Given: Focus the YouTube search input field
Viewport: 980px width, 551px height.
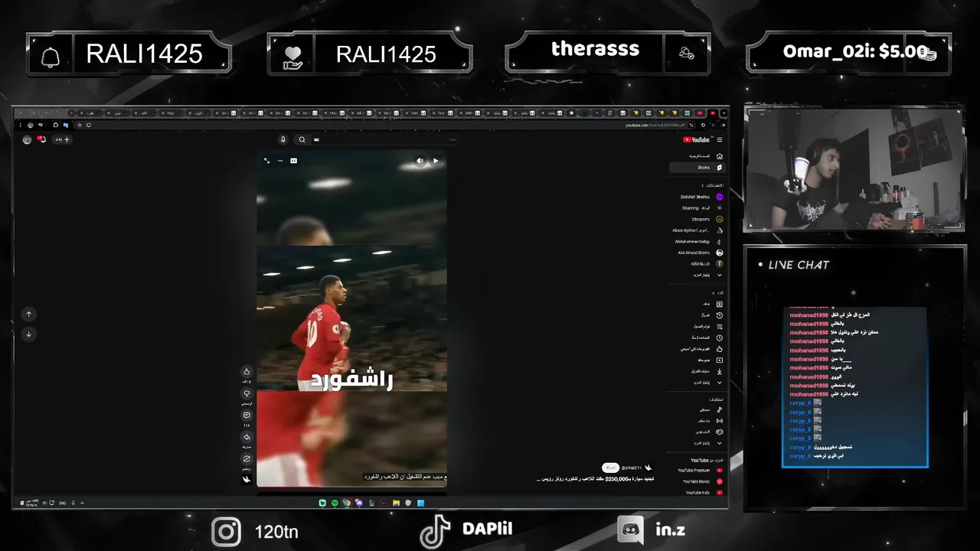Looking at the screenshot, I should pyautogui.click(x=387, y=139).
